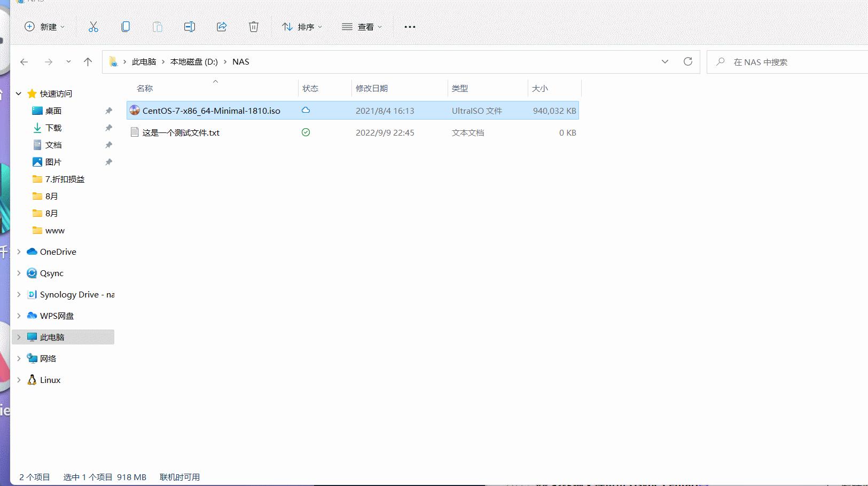Cut the selected file using the scissors icon
The image size is (868, 486).
tap(93, 27)
